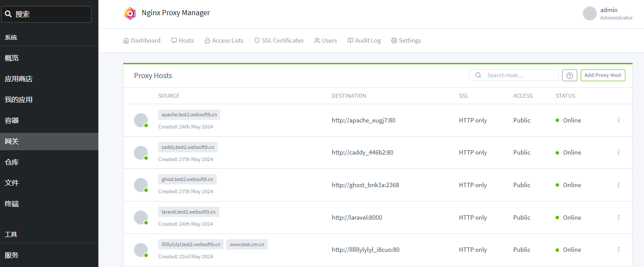
Task: Open the Settings tab
Action: click(x=406, y=40)
